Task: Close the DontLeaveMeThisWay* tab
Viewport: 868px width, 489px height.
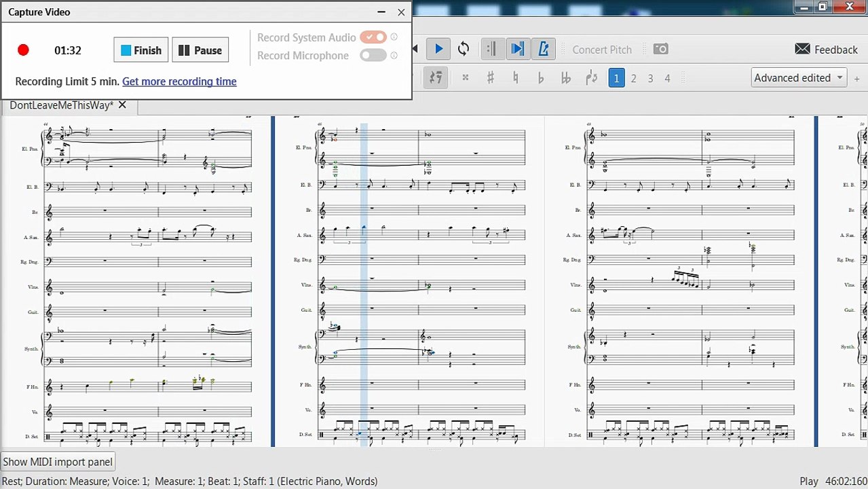Action: tap(122, 105)
